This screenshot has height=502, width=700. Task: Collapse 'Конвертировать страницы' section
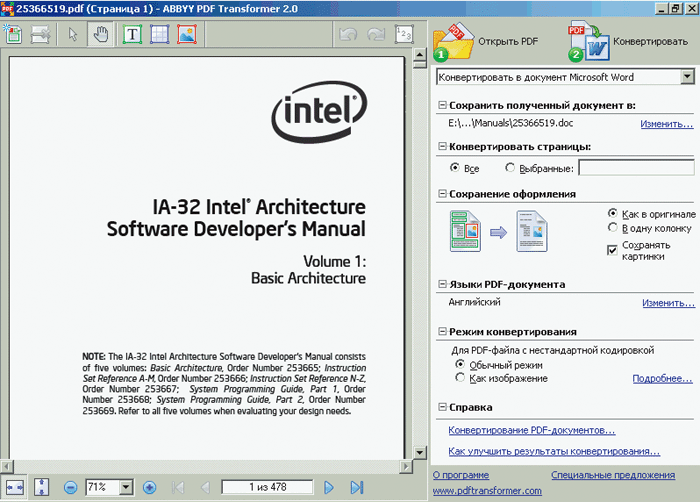click(x=442, y=146)
